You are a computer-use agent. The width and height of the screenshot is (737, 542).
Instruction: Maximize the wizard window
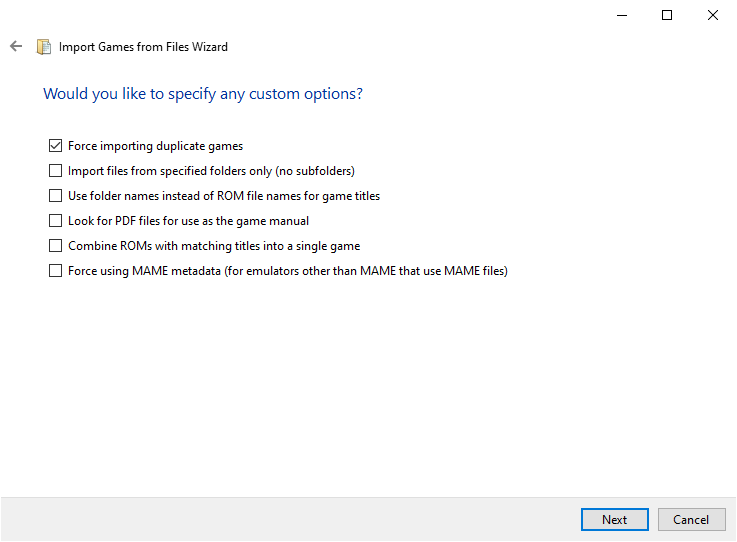point(666,16)
